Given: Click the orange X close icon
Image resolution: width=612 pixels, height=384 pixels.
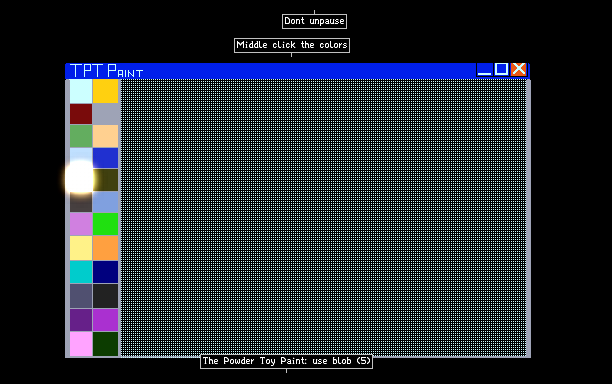Looking at the screenshot, I should tap(519, 69).
